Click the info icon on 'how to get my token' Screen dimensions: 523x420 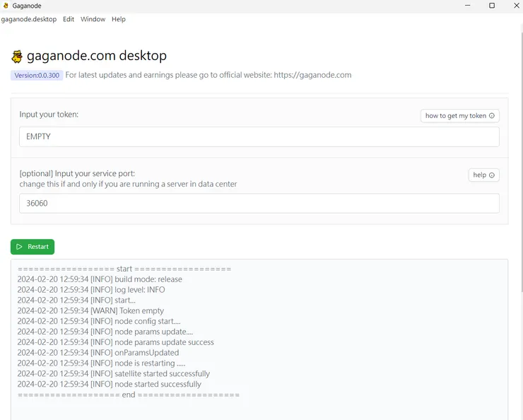pos(492,116)
